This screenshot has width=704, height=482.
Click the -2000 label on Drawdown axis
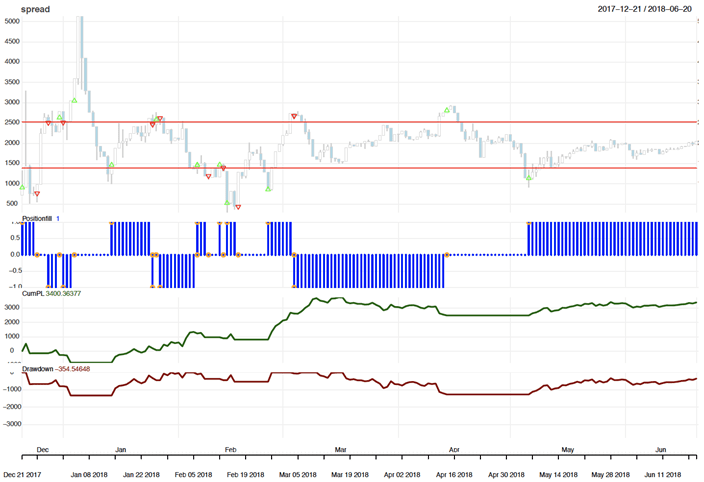point(12,407)
